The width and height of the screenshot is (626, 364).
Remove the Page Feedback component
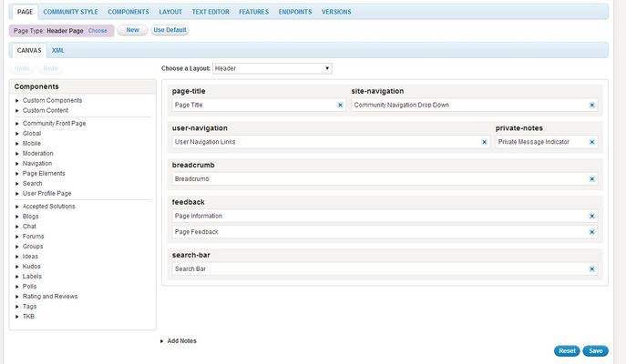(592, 232)
